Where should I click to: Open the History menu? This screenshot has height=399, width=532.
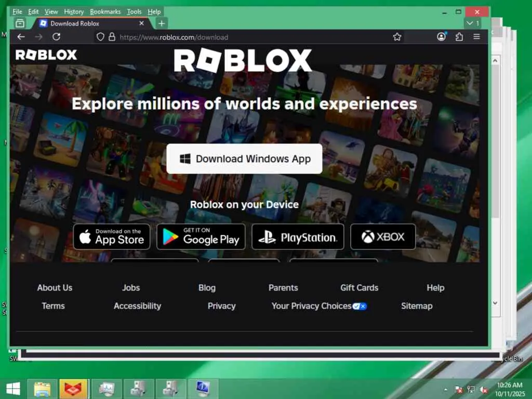click(x=74, y=11)
